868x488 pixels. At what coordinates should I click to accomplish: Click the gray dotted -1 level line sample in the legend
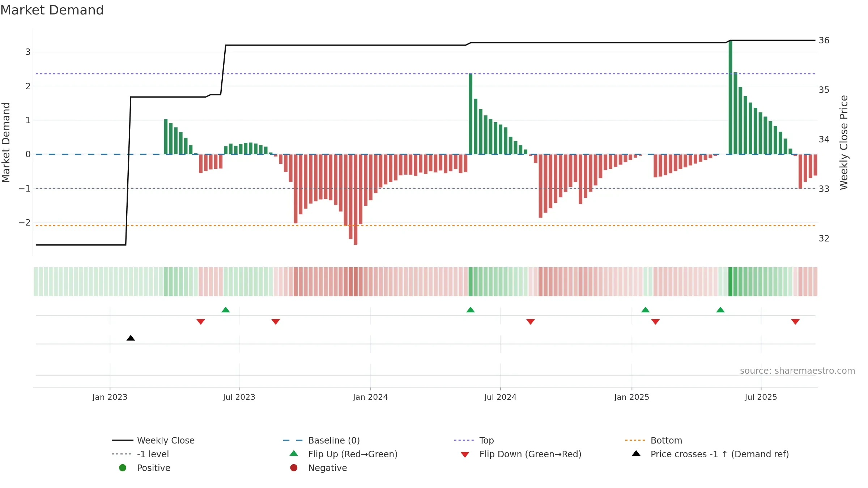pyautogui.click(x=122, y=454)
